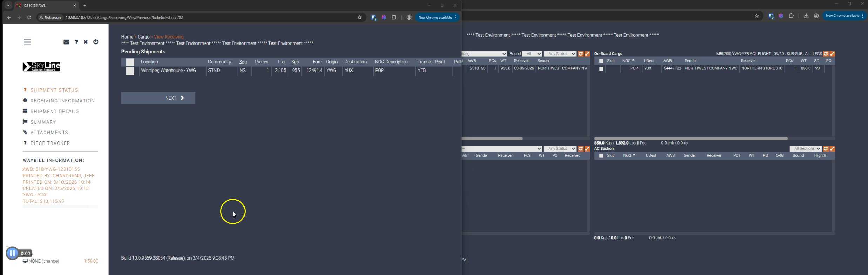This screenshot has height=275, width=868.
Task: Expand the On-Board Cargo panel to fullscreen
Action: pyautogui.click(x=832, y=54)
